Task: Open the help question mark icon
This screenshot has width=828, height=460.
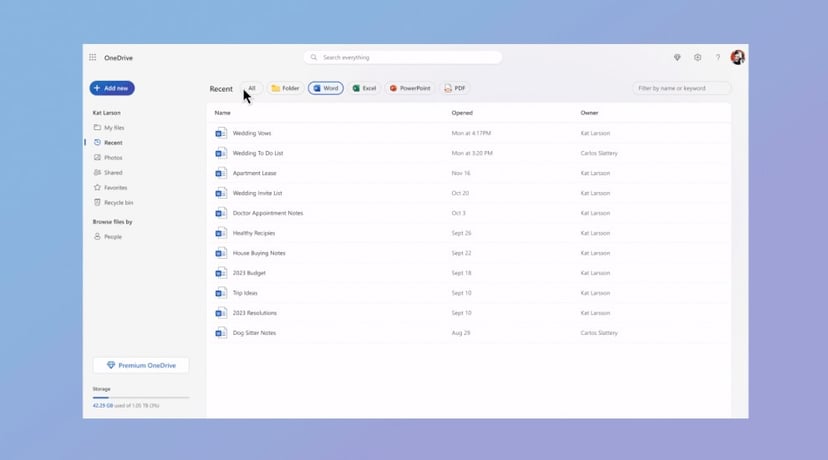Action: (718, 58)
